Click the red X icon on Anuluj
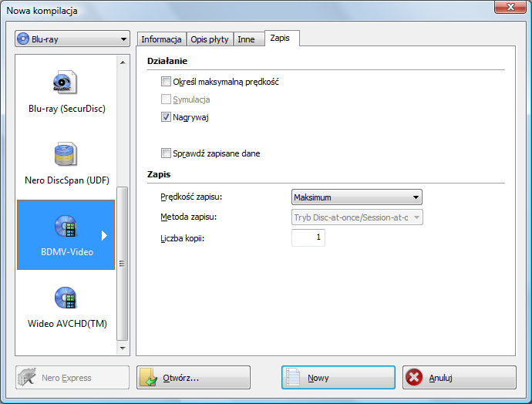 (414, 377)
